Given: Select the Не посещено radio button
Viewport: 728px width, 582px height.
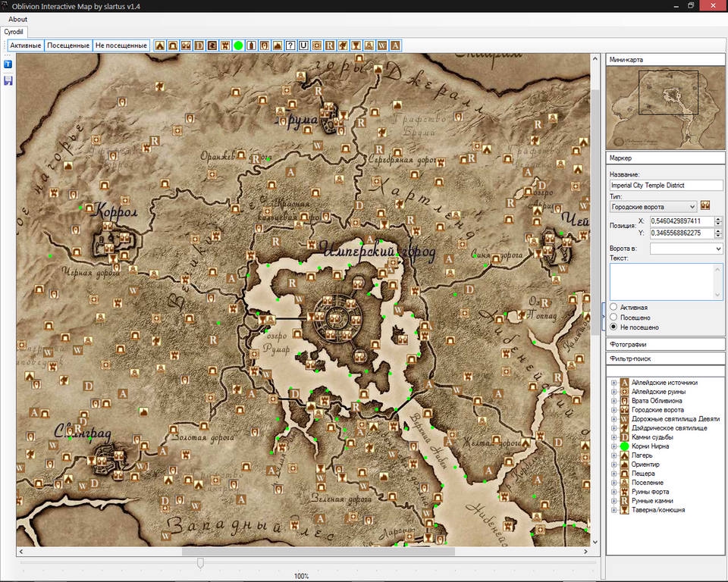Looking at the screenshot, I should [x=613, y=327].
